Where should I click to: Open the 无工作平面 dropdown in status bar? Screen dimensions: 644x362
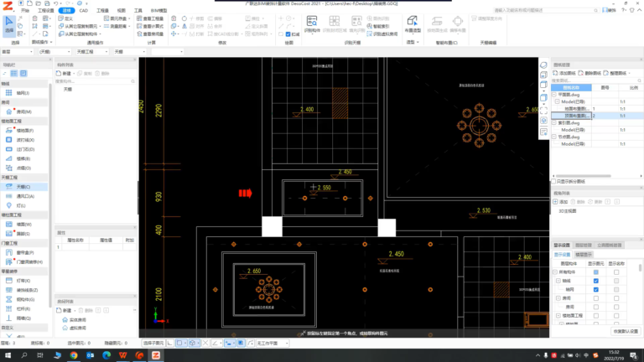coord(273,343)
